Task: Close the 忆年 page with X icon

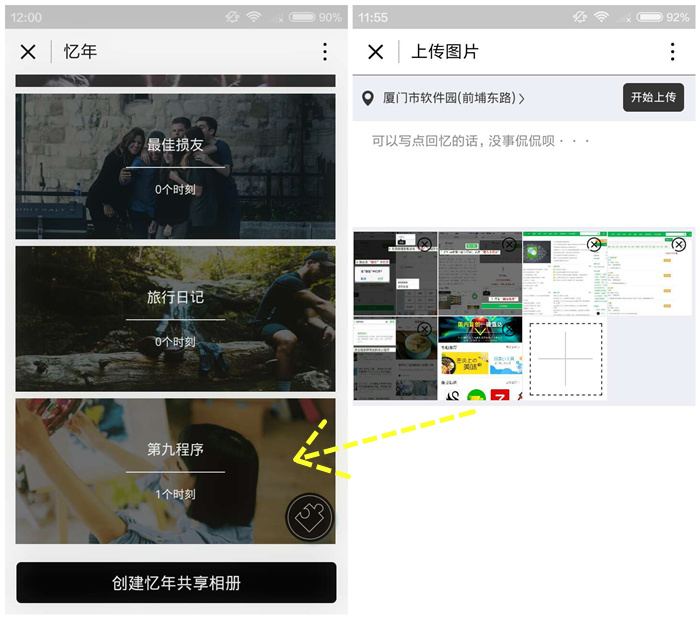Action: point(28,52)
